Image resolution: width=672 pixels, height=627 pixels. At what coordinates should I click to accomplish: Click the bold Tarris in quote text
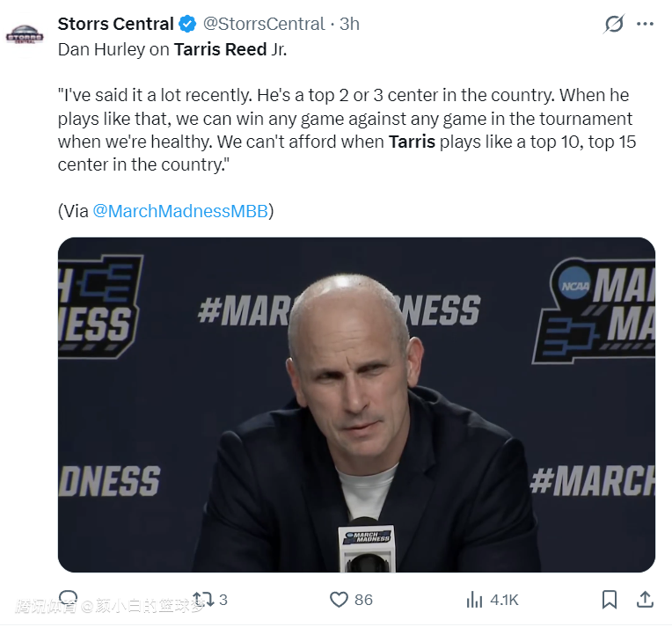[x=412, y=141]
